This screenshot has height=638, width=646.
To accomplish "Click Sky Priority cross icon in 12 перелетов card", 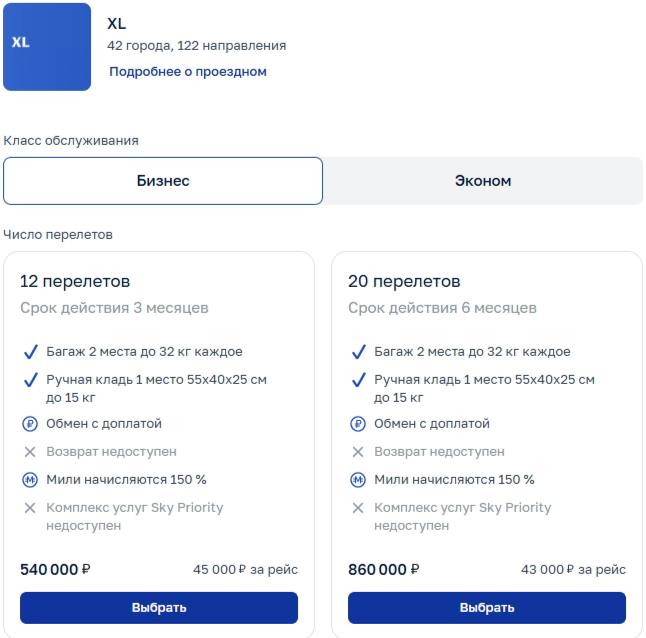I will point(30,508).
